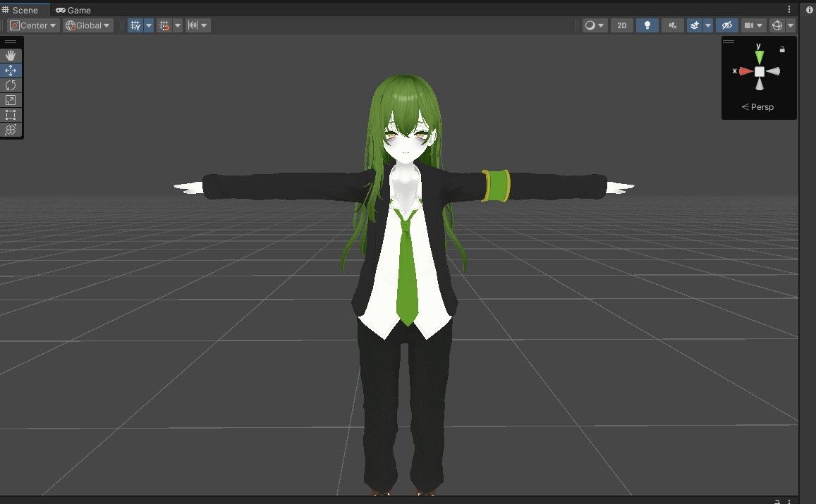816x504 pixels.
Task: Switch to the Game tab
Action: point(73,10)
